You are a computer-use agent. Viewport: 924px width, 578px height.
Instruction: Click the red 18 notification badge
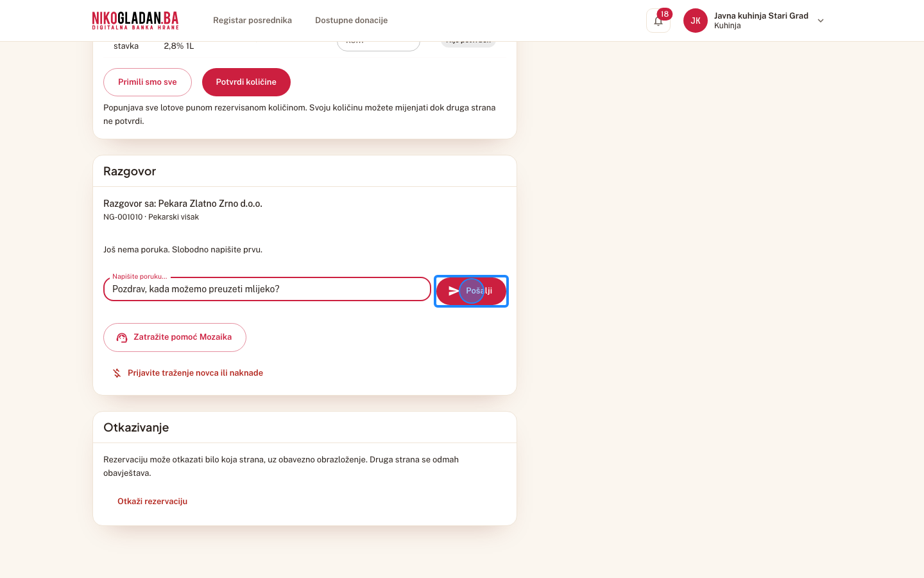point(665,14)
